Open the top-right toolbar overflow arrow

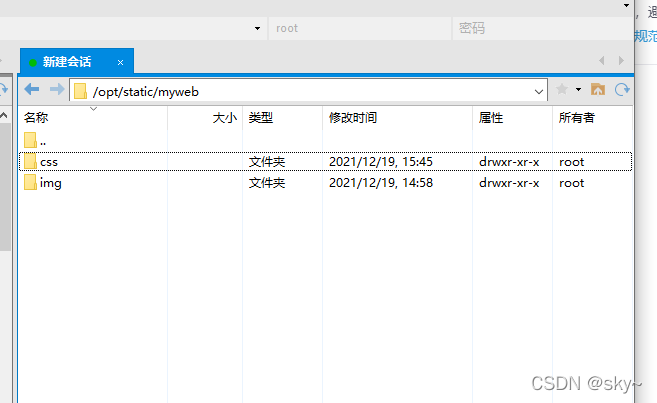pos(626,5)
